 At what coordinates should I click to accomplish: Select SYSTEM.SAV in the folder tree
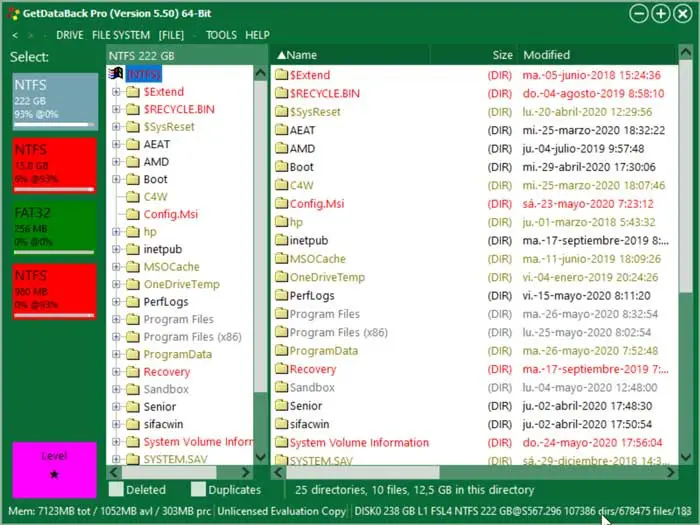point(175,459)
